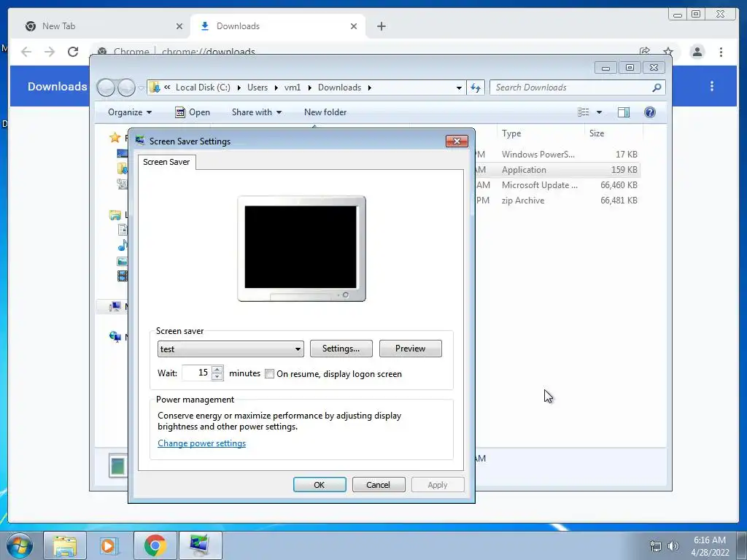Select the Microsoft Update file row
The width and height of the screenshot is (747, 560).
(x=557, y=185)
